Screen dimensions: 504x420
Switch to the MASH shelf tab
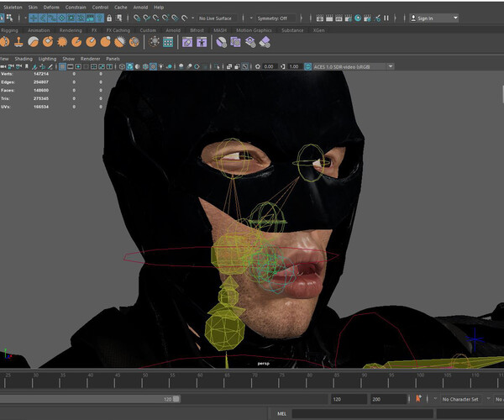tap(220, 30)
